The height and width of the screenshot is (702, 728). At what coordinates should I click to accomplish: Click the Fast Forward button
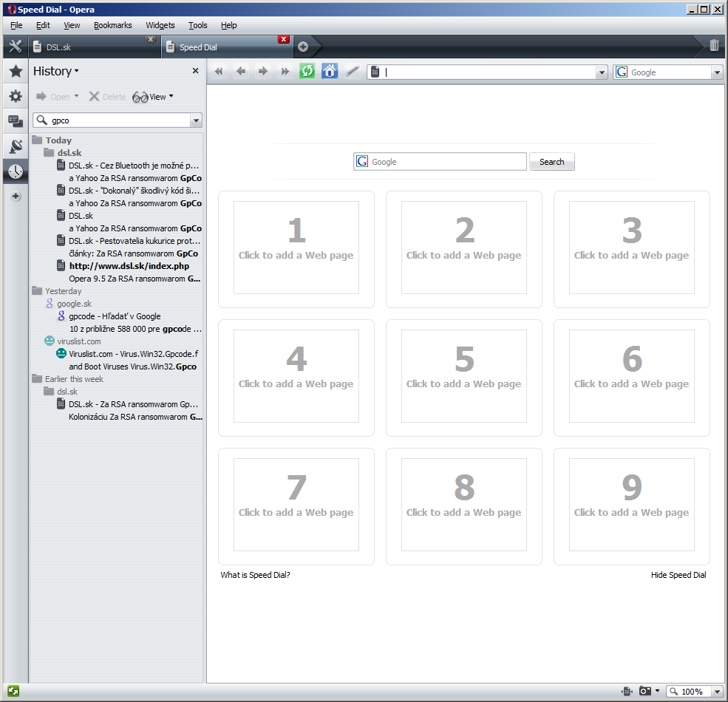[285, 72]
